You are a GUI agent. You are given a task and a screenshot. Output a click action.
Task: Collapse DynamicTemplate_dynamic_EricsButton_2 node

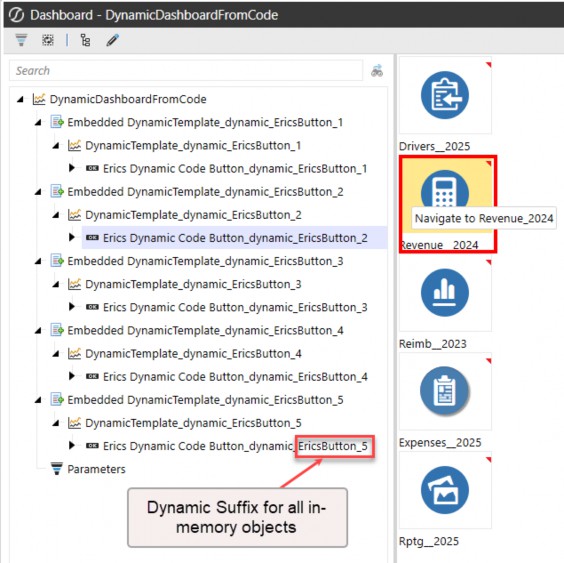tap(56, 215)
